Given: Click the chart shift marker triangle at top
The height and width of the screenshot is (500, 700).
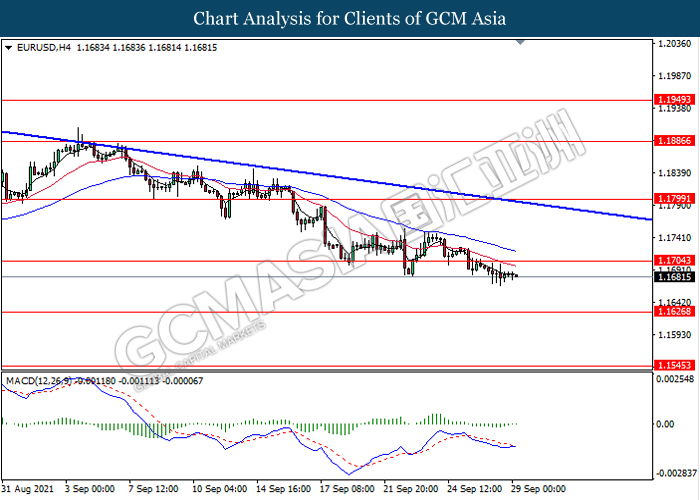Looking at the screenshot, I should (520, 42).
